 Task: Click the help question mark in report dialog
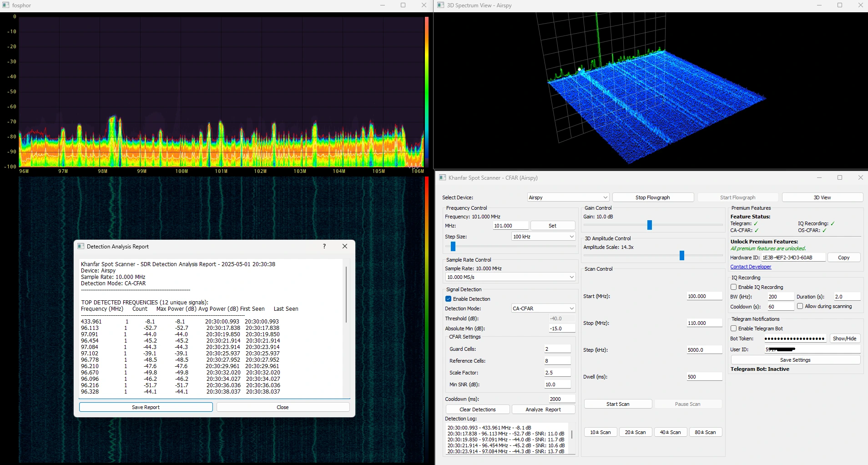324,246
